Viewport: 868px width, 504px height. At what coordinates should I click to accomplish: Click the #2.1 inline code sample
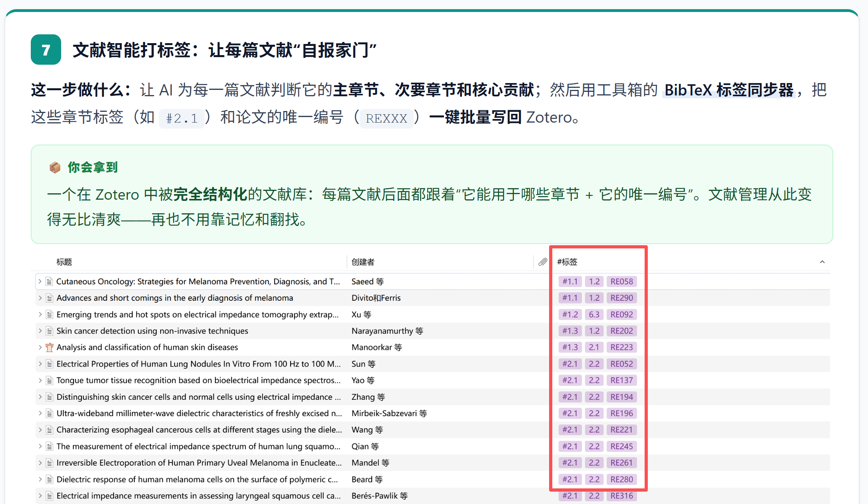point(182,118)
